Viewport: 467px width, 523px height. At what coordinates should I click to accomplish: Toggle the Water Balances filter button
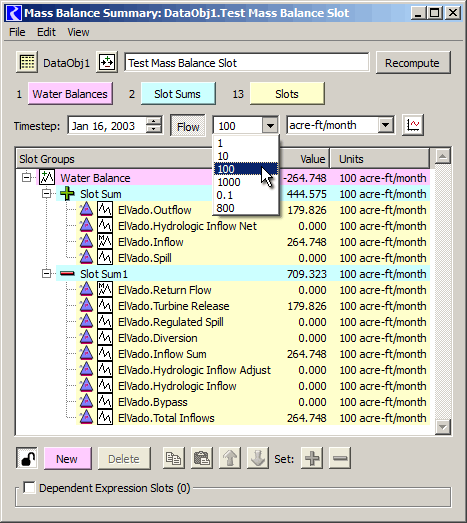point(70,94)
